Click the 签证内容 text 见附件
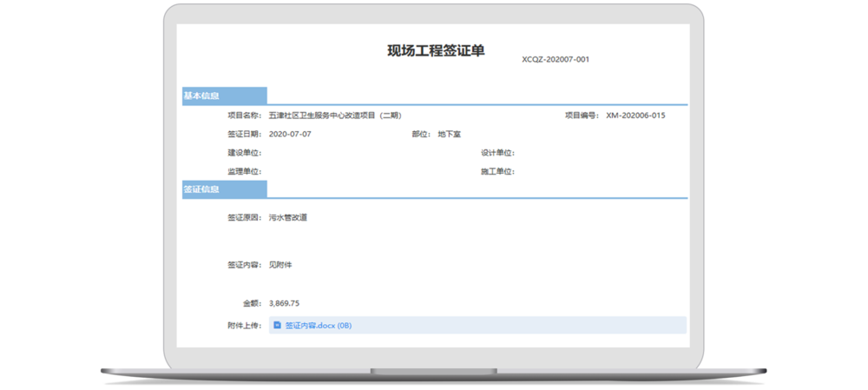 pos(280,264)
